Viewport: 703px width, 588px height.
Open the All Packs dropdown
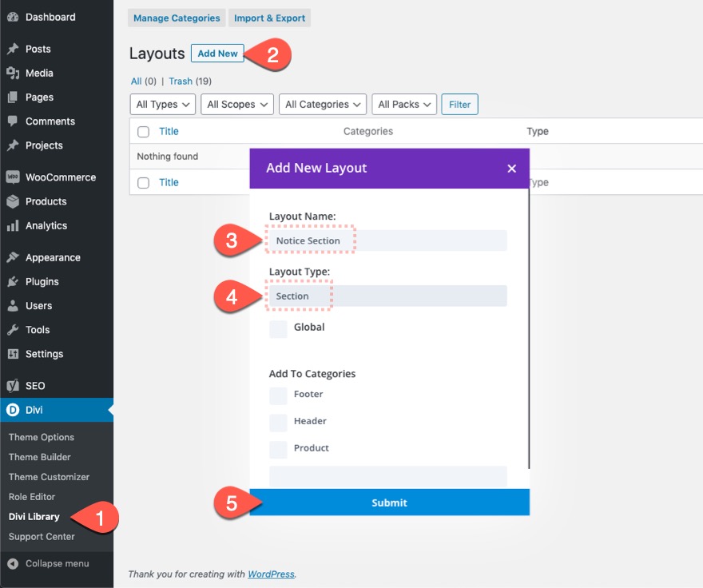pos(403,104)
